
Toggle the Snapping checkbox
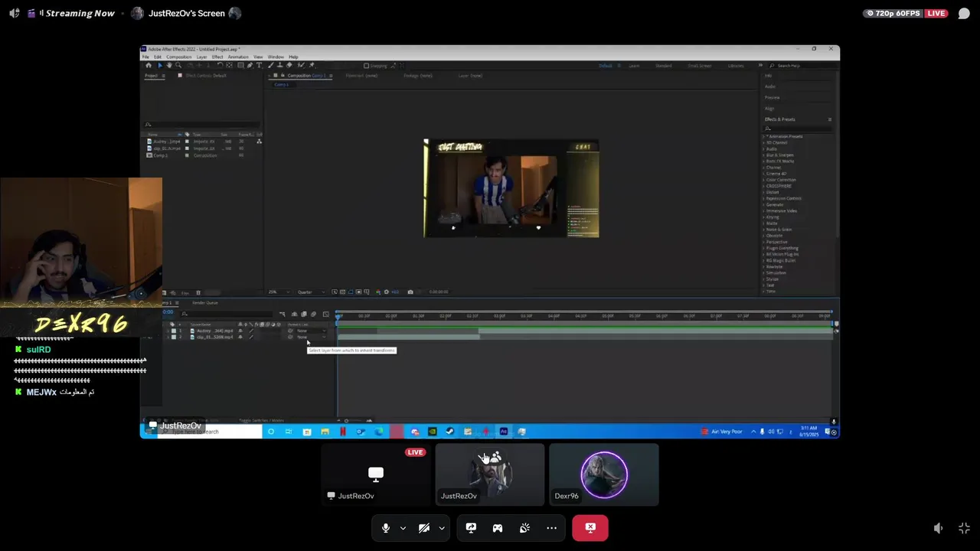click(x=366, y=66)
